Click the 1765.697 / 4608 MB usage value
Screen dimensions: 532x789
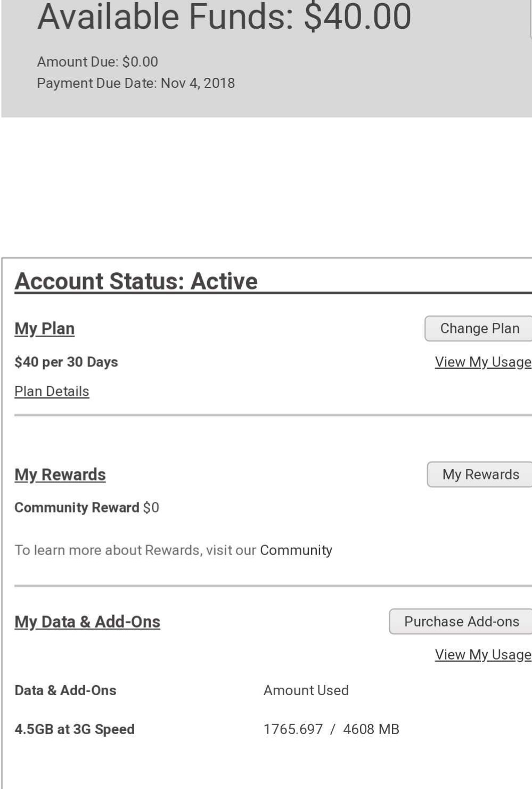pos(331,729)
